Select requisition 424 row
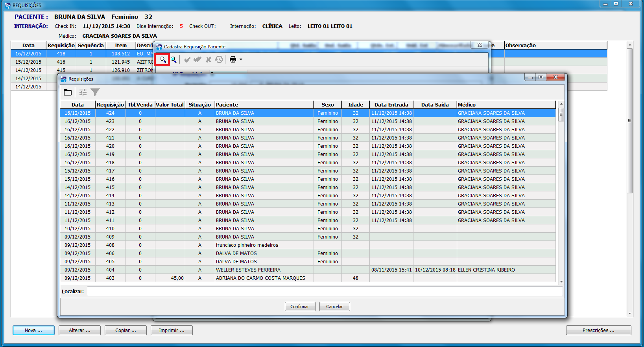This screenshot has width=644, height=347. 308,113
